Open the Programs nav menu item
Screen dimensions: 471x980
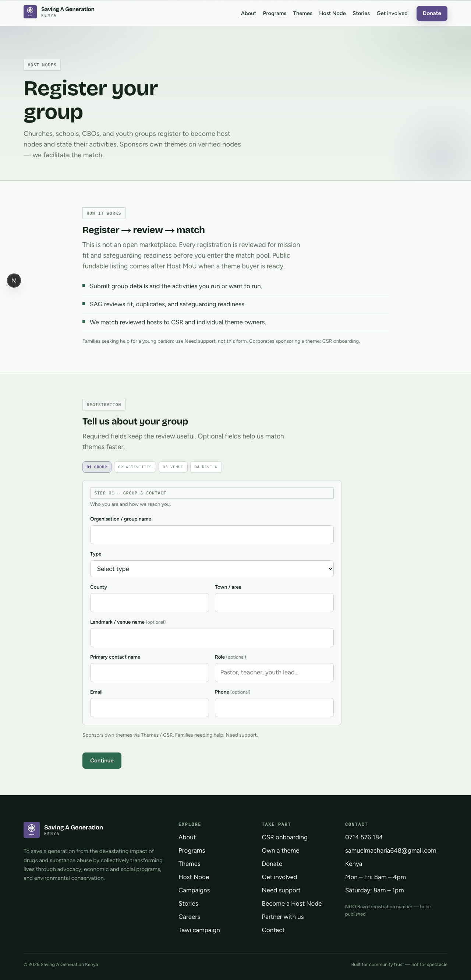(275, 13)
